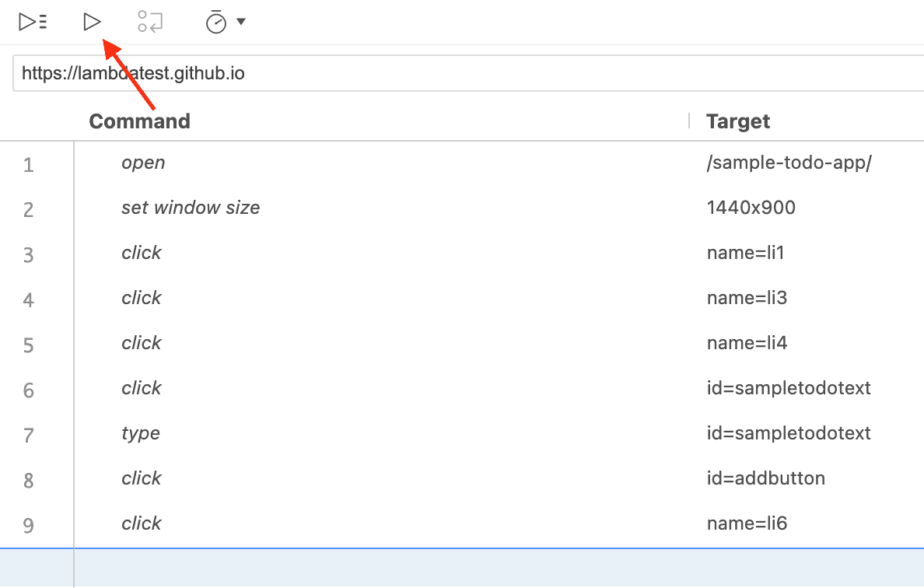
Task: Click row number 6 in the gutter
Action: (29, 390)
